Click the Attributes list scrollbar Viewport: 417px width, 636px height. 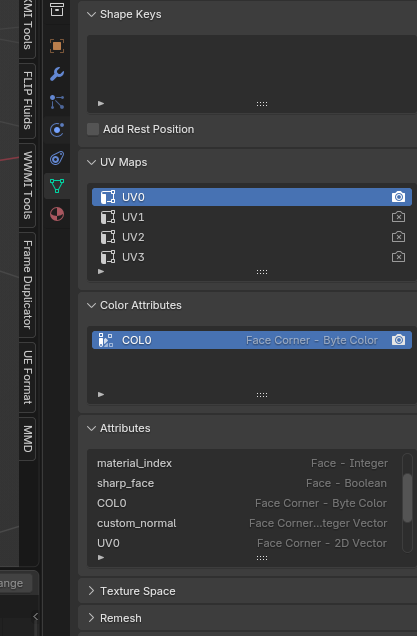[x=407, y=498]
